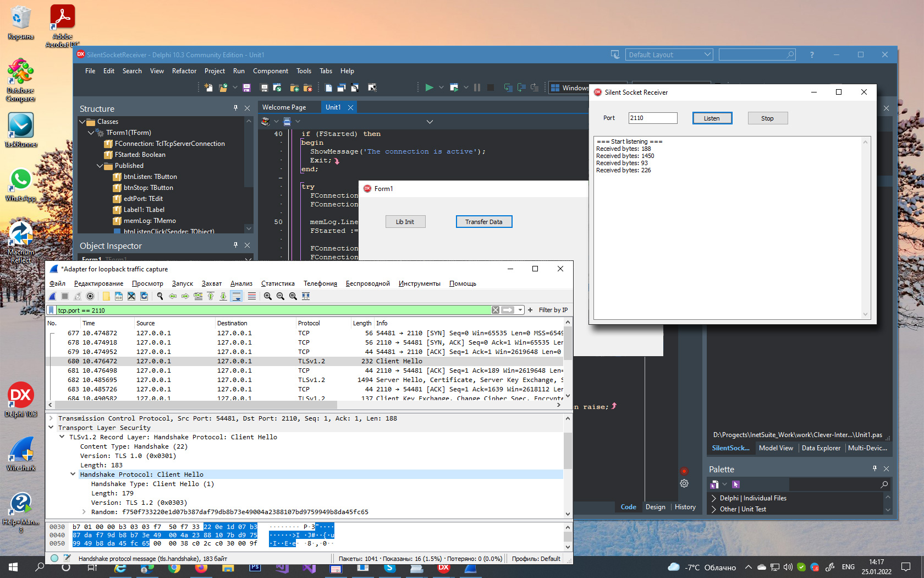The image size is (924, 578).
Task: Run without debugging icon in Delphi toolbar
Action: tap(454, 88)
